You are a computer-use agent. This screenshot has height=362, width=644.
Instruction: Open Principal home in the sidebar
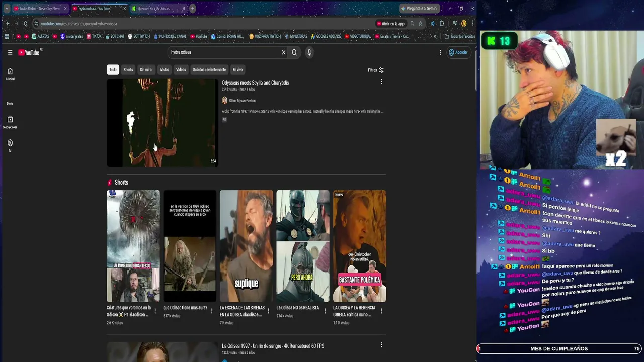click(x=10, y=74)
